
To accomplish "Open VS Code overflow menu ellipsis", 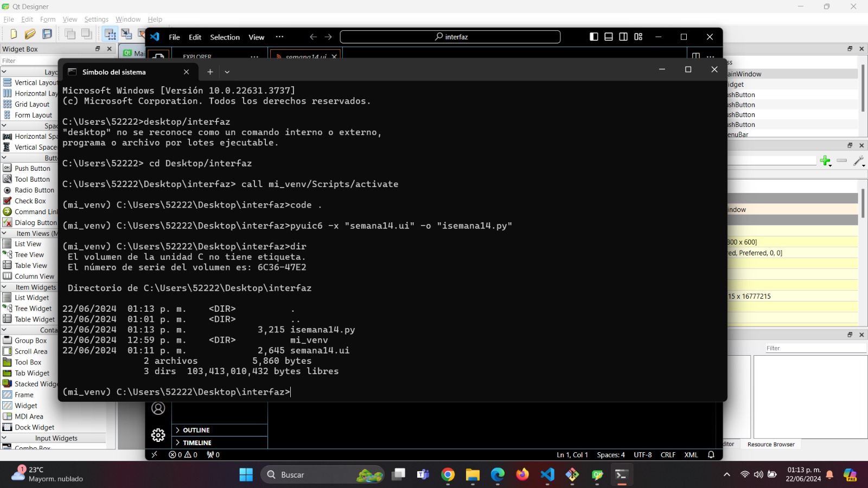I will [x=279, y=37].
